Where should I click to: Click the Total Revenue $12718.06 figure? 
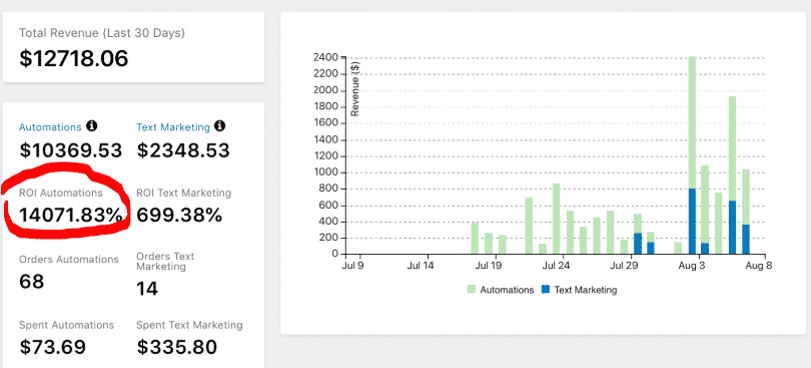point(73,58)
